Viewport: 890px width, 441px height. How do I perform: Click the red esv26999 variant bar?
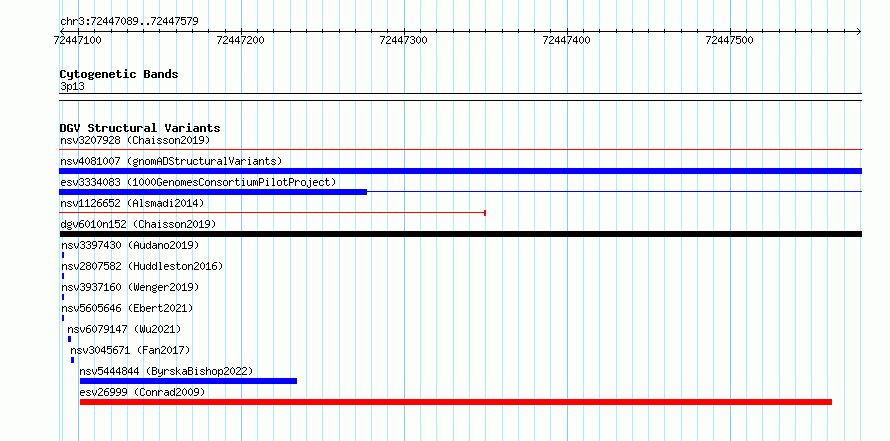[456, 402]
